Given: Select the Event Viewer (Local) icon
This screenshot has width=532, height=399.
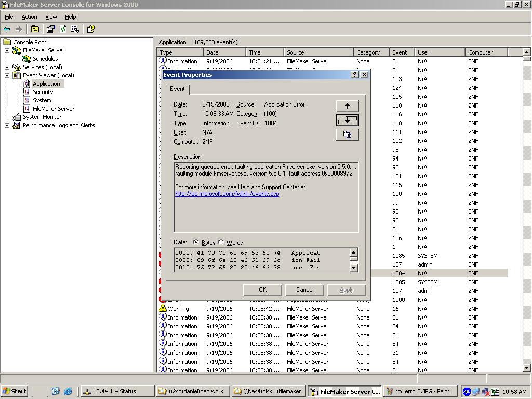Looking at the screenshot, I should (17, 75).
